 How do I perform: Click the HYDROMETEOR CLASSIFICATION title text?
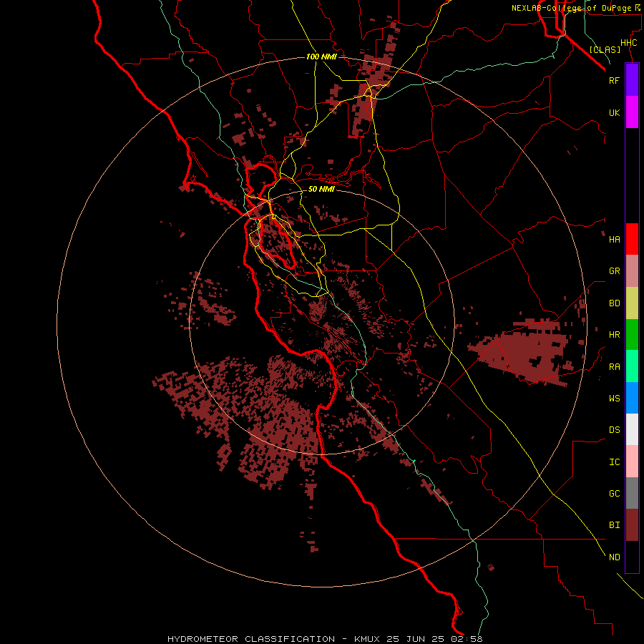pyautogui.click(x=251, y=639)
